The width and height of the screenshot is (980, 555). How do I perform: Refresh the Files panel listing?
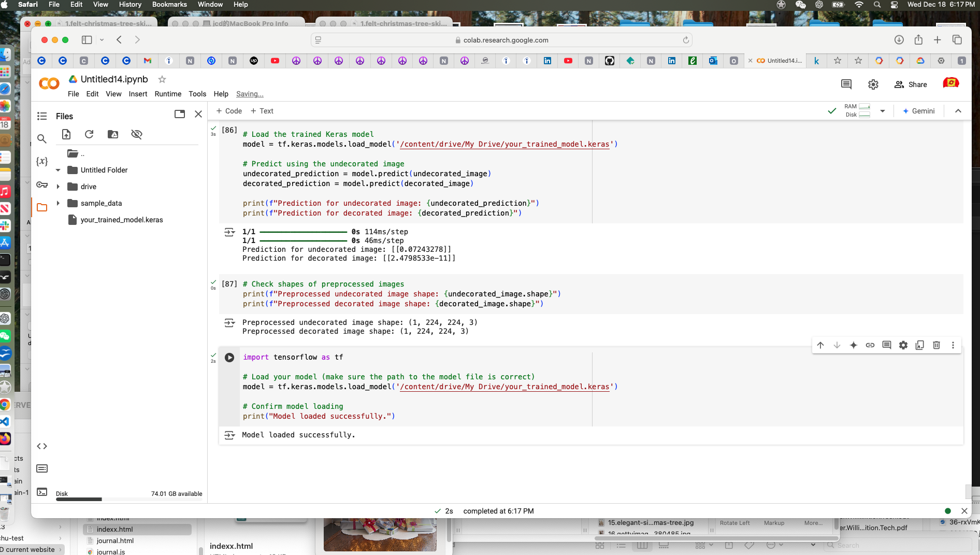tap(89, 134)
